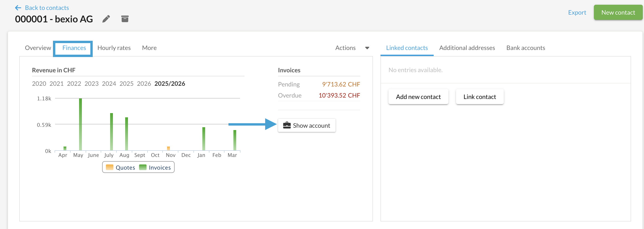The height and width of the screenshot is (229, 644).
Task: Click the January invoice bar
Action: [204, 139]
